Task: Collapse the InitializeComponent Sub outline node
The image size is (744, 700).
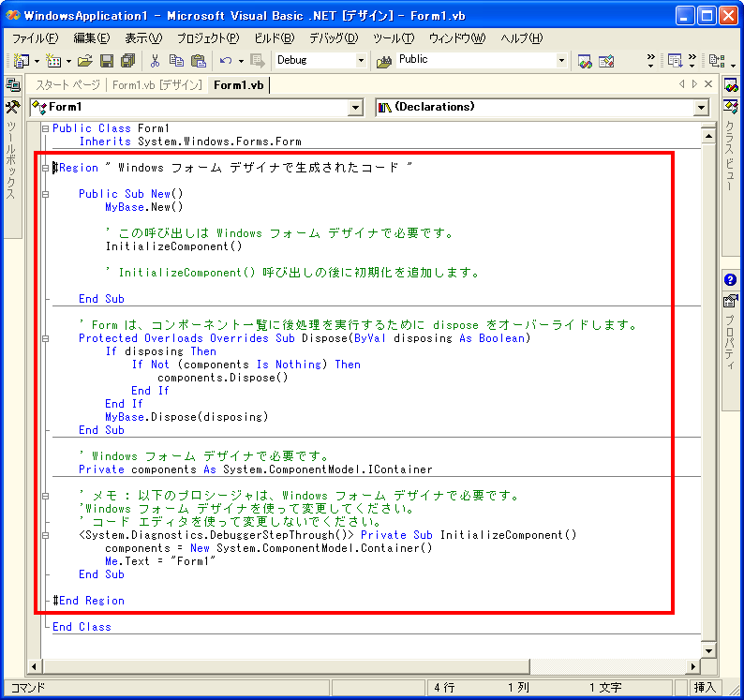Action: (x=46, y=535)
